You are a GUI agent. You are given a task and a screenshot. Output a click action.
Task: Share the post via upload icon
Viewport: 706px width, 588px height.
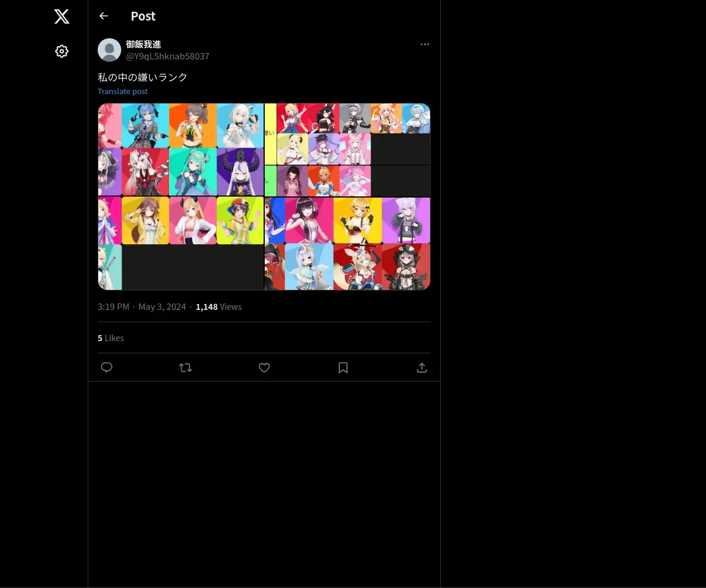(422, 367)
